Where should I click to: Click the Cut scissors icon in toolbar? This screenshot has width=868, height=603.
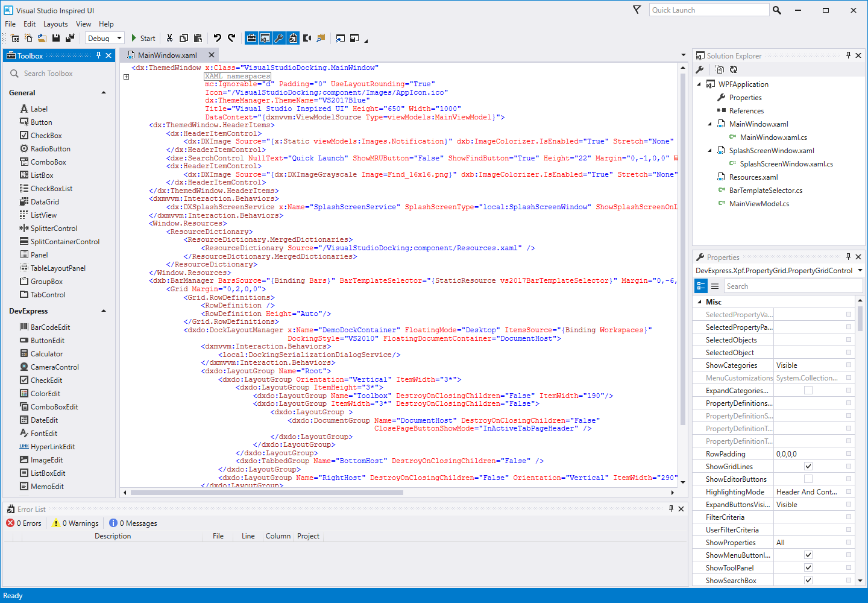(169, 38)
